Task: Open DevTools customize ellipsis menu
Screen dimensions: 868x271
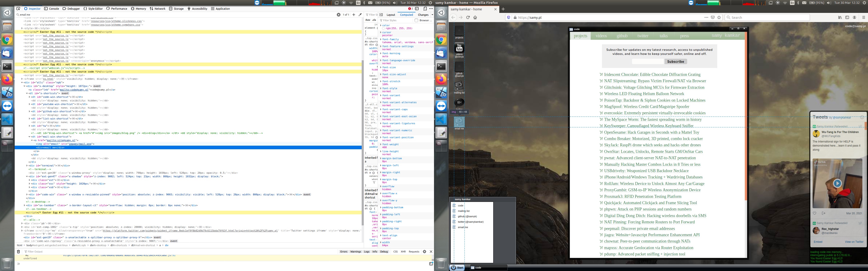Action: tap(431, 9)
